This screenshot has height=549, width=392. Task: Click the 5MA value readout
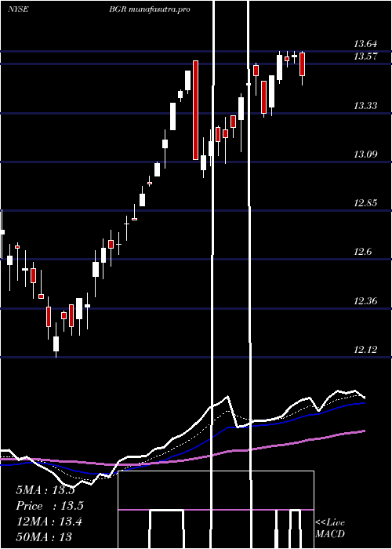point(45,490)
